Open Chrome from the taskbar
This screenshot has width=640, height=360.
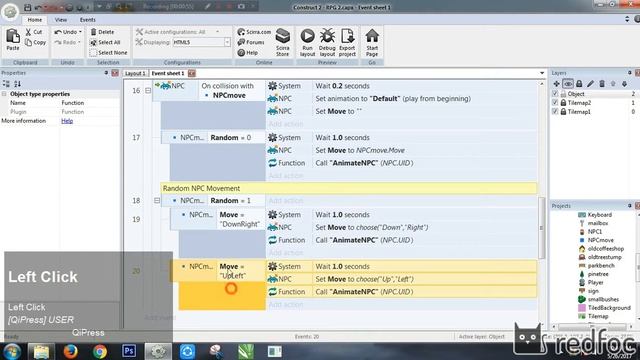pos(100,351)
